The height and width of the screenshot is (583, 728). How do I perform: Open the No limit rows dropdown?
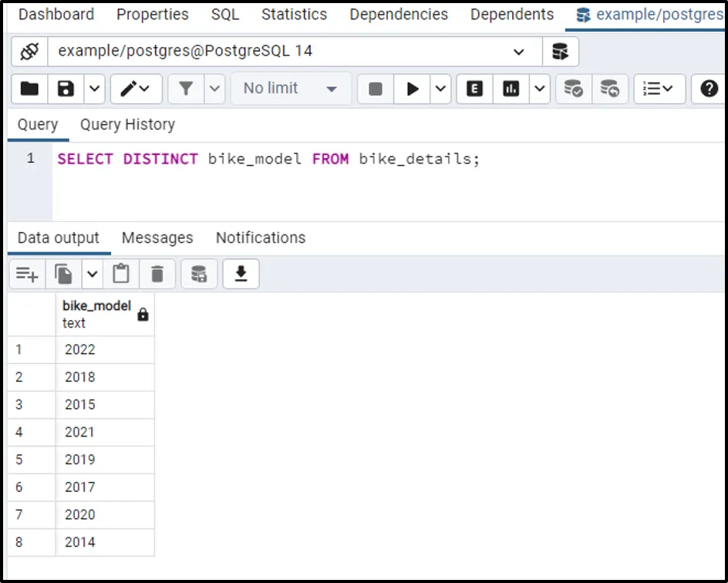pyautogui.click(x=291, y=89)
